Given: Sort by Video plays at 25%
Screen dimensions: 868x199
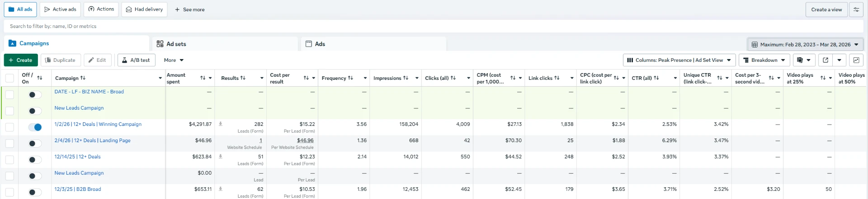Looking at the screenshot, I should pyautogui.click(x=823, y=78).
